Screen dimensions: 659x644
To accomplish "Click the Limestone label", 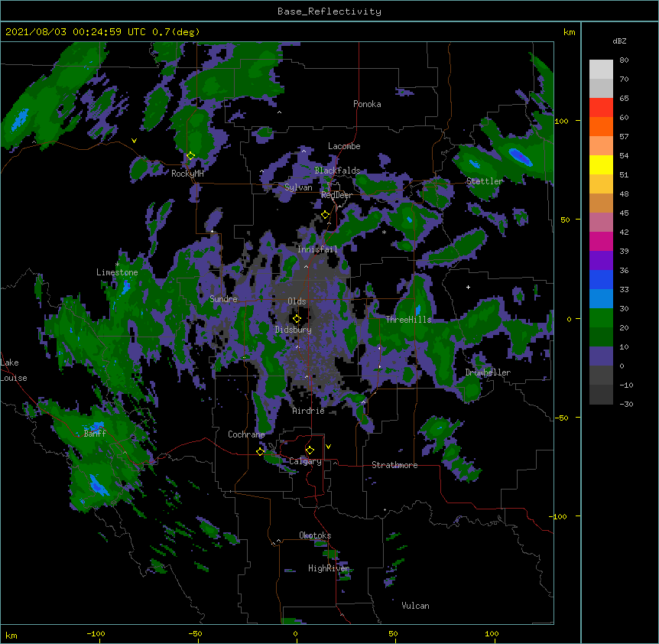I will coord(117,272).
